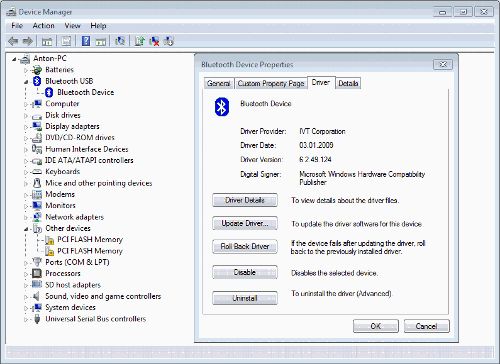Click the Roll Back Driver button
500x364 pixels.
click(x=245, y=247)
